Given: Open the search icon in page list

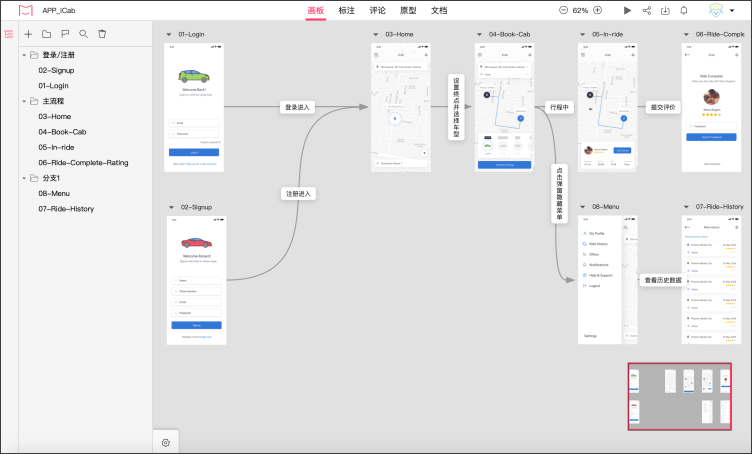Looking at the screenshot, I should click(83, 34).
